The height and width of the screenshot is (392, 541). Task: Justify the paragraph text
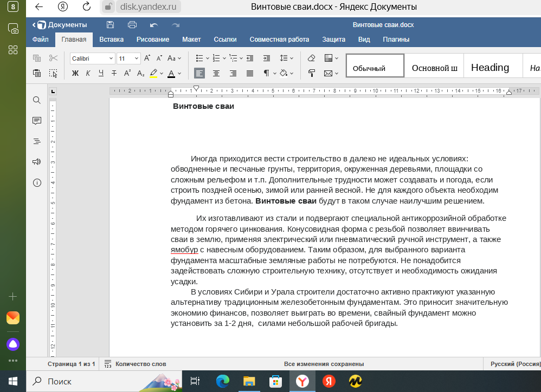(x=250, y=73)
